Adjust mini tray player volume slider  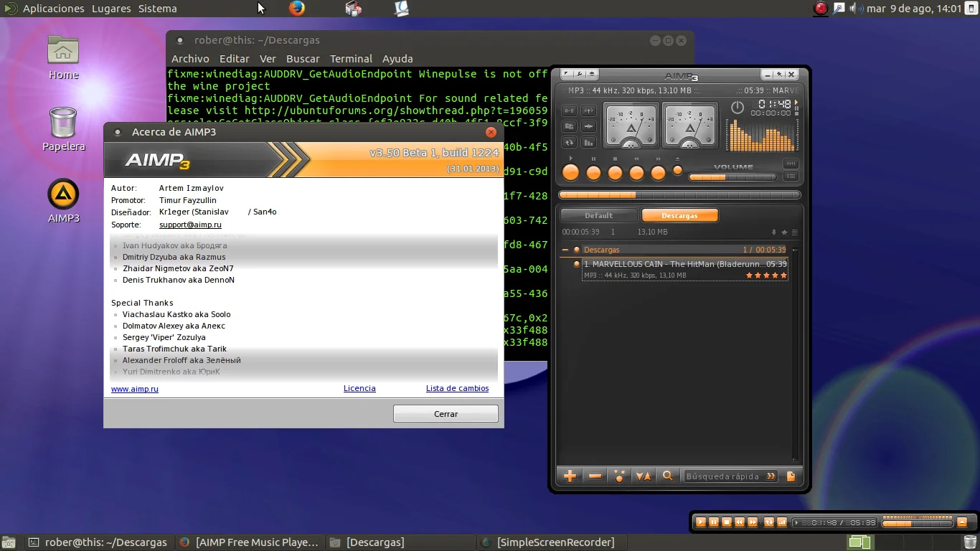click(x=917, y=522)
